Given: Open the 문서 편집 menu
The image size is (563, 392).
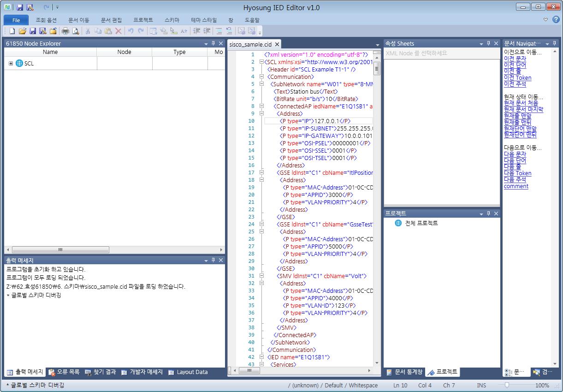Looking at the screenshot, I should click(x=112, y=20).
